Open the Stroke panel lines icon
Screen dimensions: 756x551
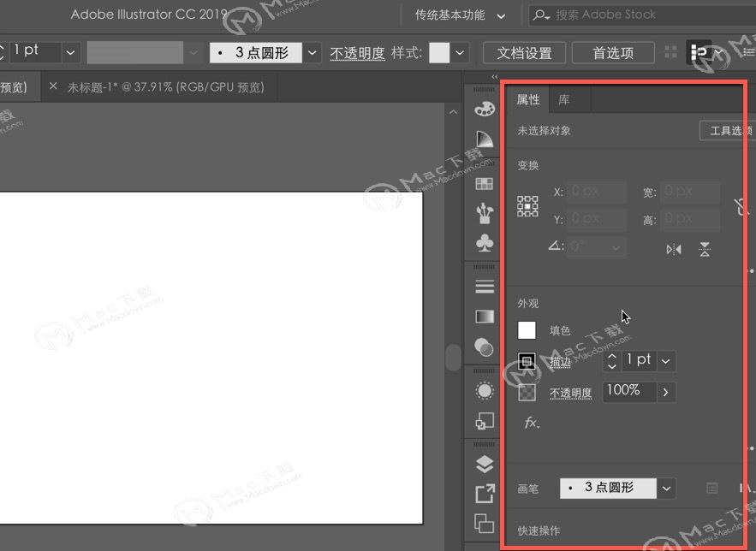(485, 287)
